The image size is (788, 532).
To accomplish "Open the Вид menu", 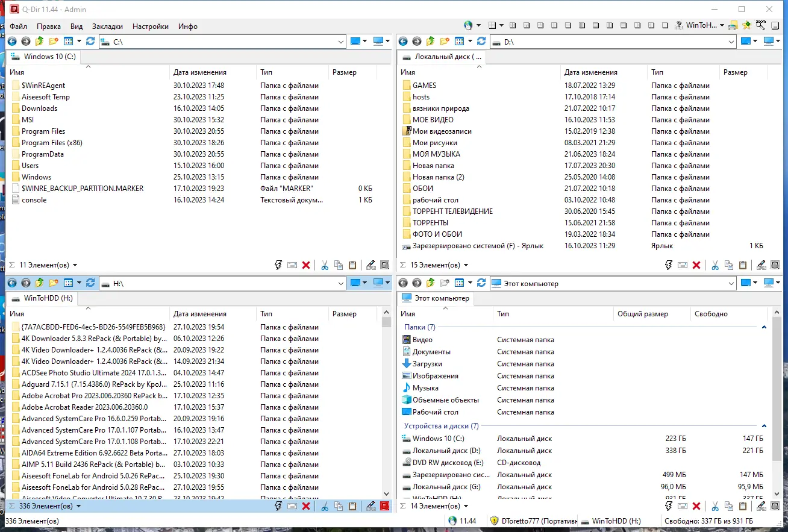I will pos(77,27).
